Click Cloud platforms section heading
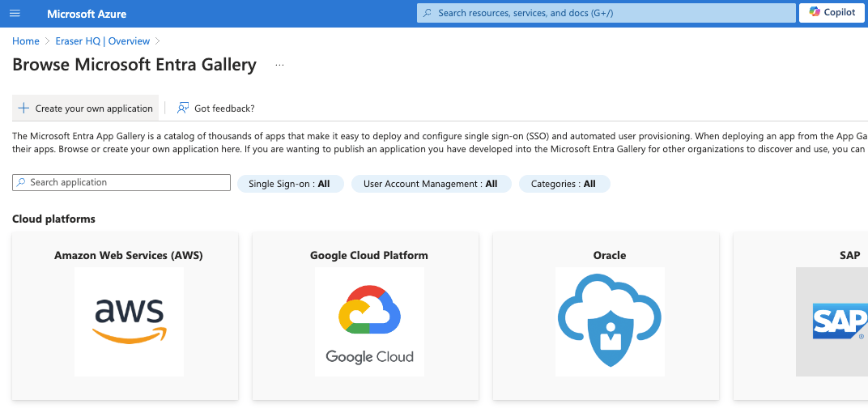The image size is (868, 417). click(53, 219)
